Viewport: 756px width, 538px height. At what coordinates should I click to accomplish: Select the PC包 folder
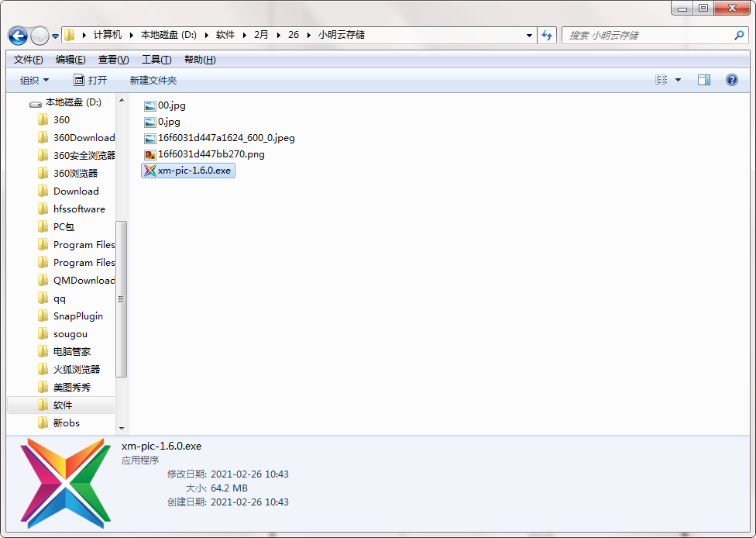click(56, 227)
